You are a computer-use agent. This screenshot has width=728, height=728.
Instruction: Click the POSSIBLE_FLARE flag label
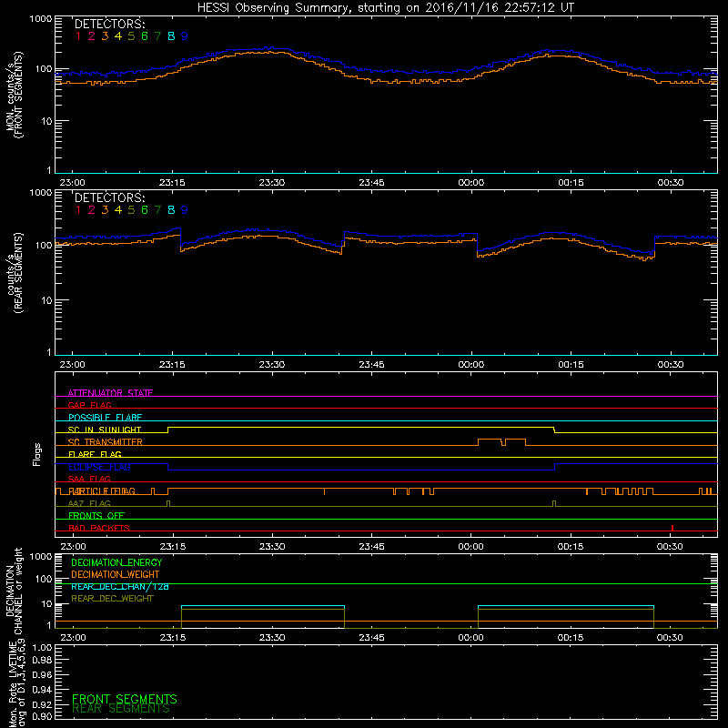105,418
